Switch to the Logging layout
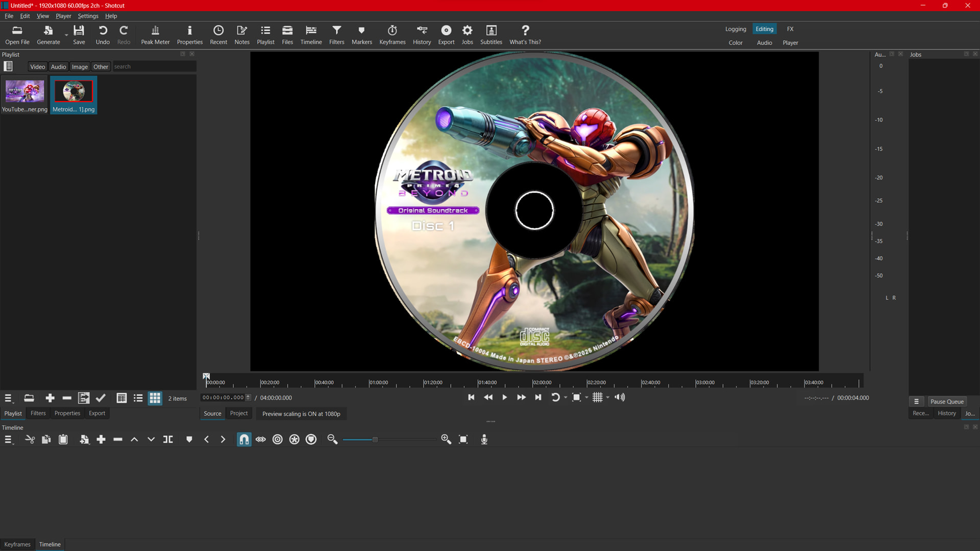The width and height of the screenshot is (980, 551). coord(736,29)
